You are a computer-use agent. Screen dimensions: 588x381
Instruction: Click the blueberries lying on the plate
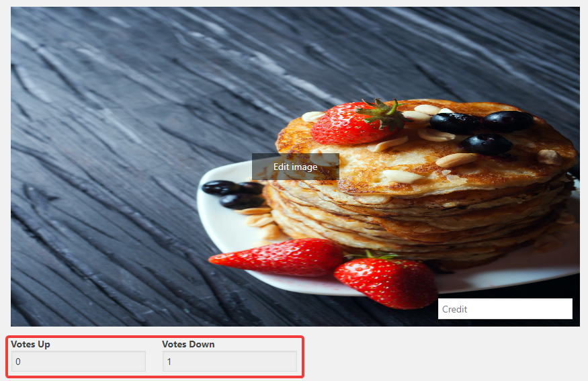point(235,194)
